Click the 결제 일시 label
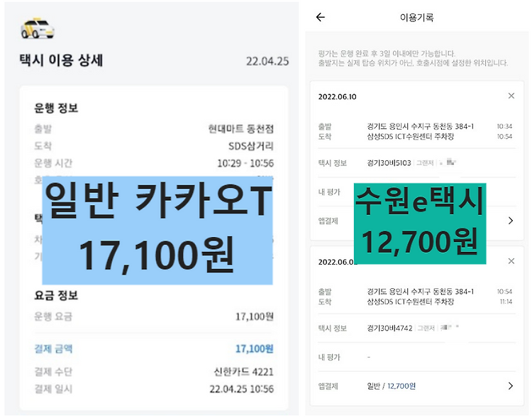 click(53, 389)
